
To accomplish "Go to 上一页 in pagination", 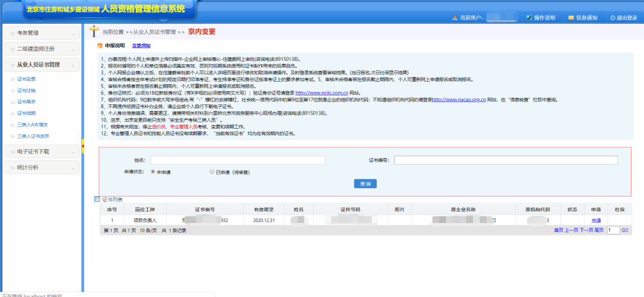I will click(x=571, y=230).
